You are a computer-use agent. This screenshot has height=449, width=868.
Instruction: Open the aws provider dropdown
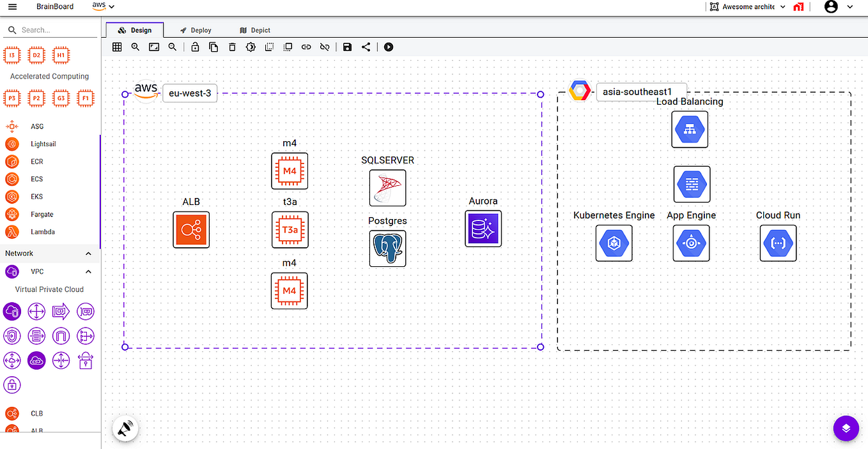102,6
